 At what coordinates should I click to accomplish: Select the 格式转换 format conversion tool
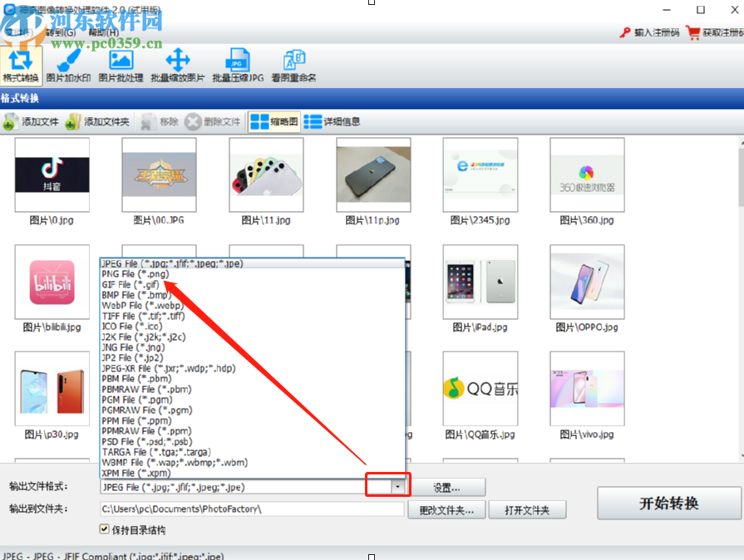click(21, 66)
